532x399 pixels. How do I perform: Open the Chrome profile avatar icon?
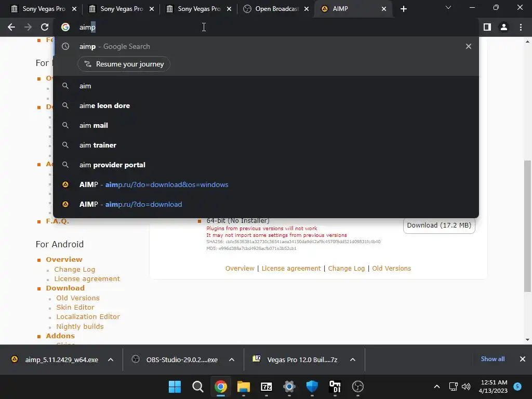pyautogui.click(x=504, y=27)
